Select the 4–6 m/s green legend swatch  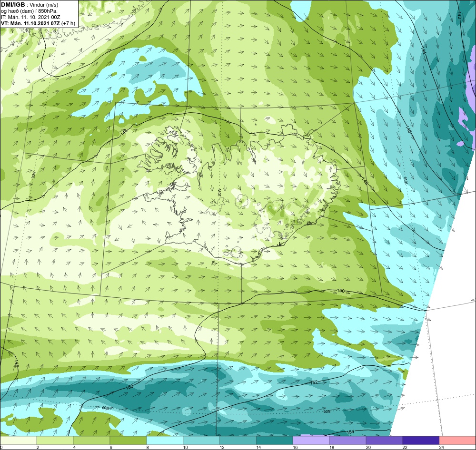[91, 440]
